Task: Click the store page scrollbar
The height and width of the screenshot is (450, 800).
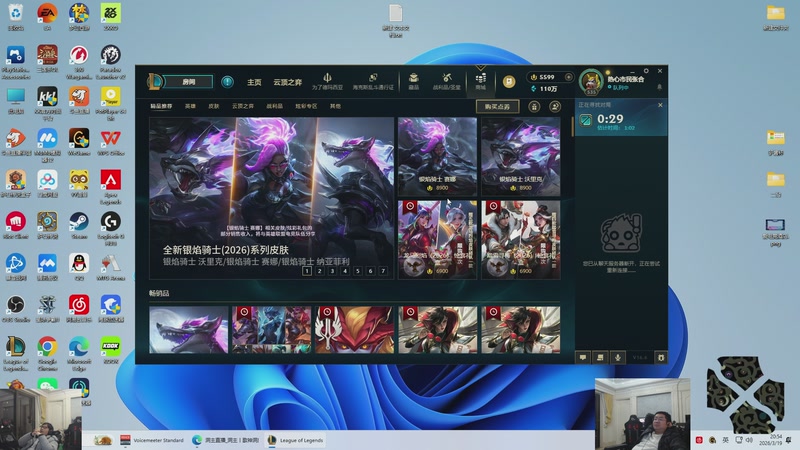Action: (572, 127)
